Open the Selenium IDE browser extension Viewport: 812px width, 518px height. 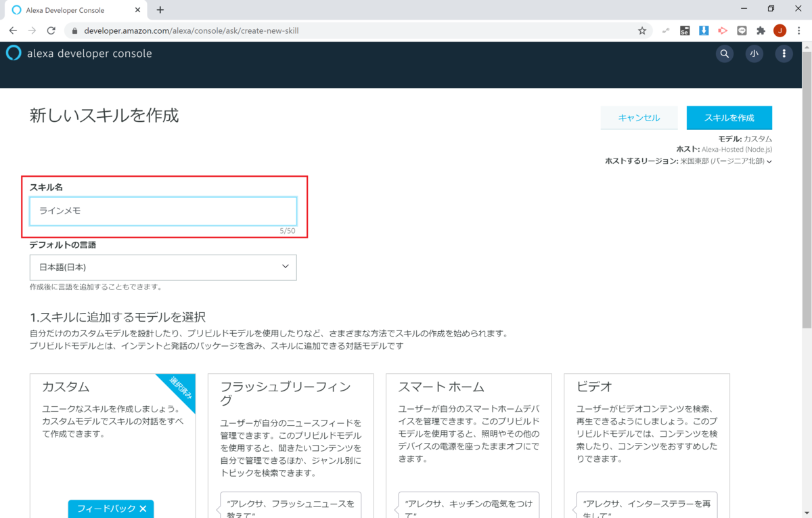(684, 30)
